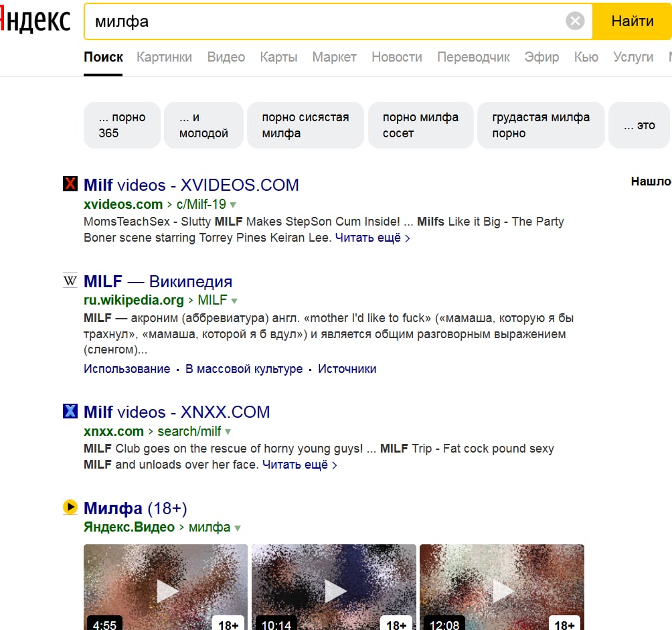Image resolution: width=672 pixels, height=630 pixels.
Task: Switch to the Картинки tab
Action: tap(164, 57)
